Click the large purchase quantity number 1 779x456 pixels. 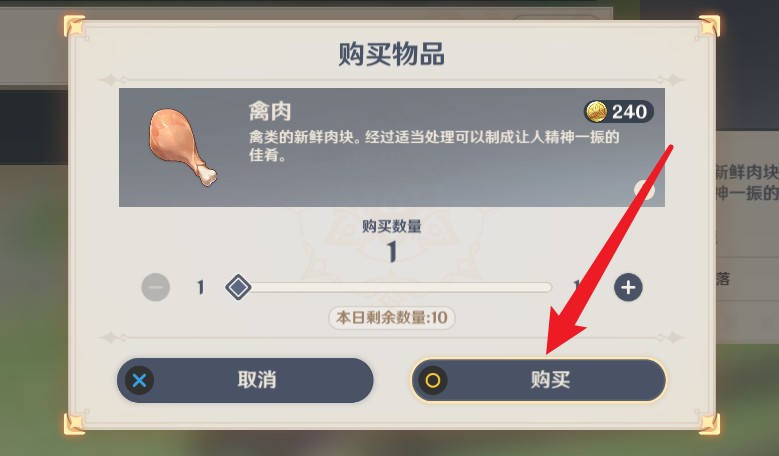point(392,251)
